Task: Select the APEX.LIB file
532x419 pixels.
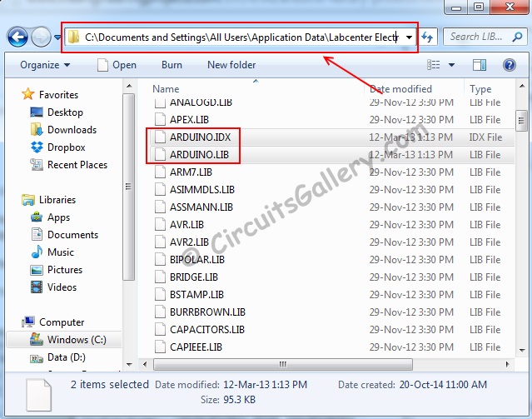Action: tap(189, 120)
